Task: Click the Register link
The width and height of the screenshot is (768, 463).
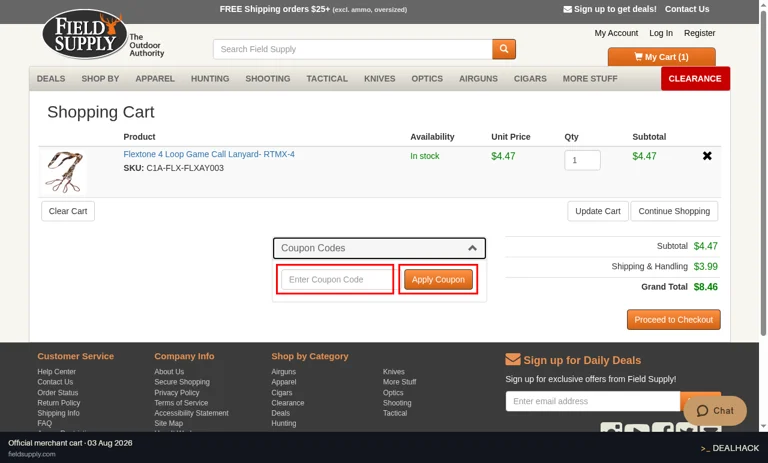Action: pos(699,33)
